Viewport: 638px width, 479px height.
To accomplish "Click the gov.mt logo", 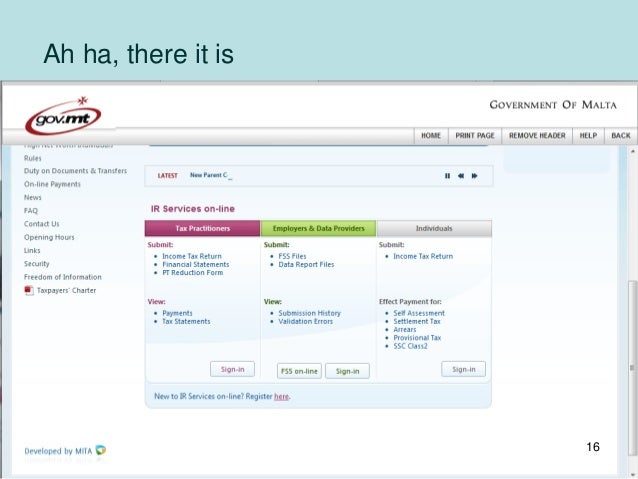I will (x=63, y=116).
